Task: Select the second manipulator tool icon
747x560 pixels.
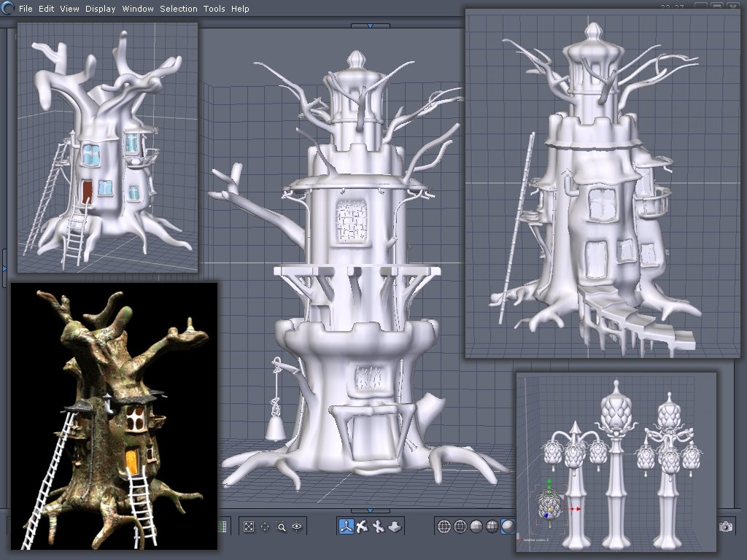Action: point(363,526)
